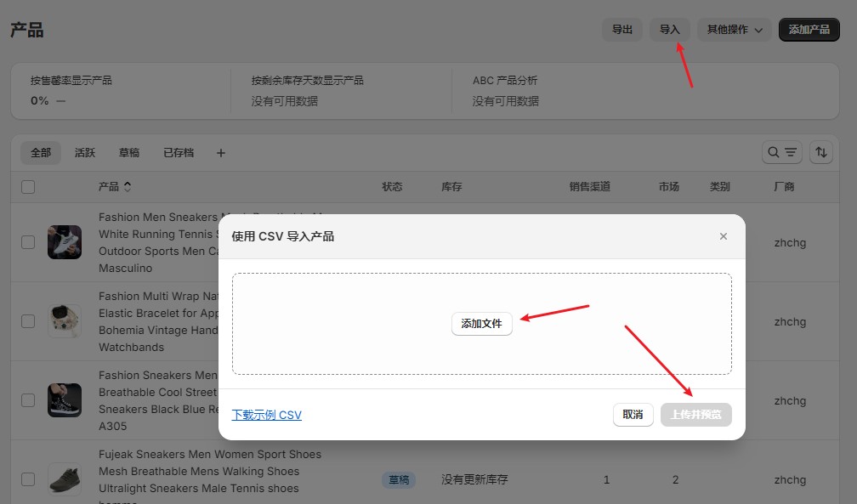Click the 导入 button in the header
Screen dimensions: 857x504
click(x=670, y=30)
